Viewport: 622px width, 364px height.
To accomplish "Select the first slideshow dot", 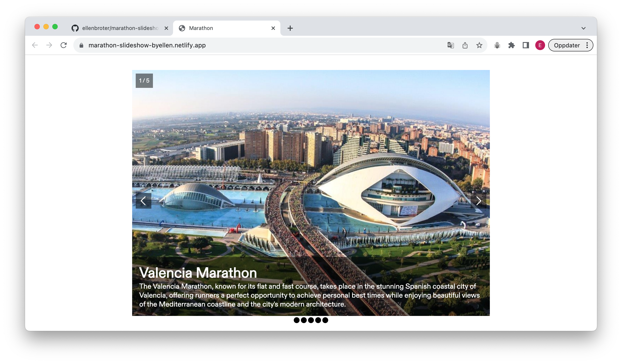I will coord(297,320).
